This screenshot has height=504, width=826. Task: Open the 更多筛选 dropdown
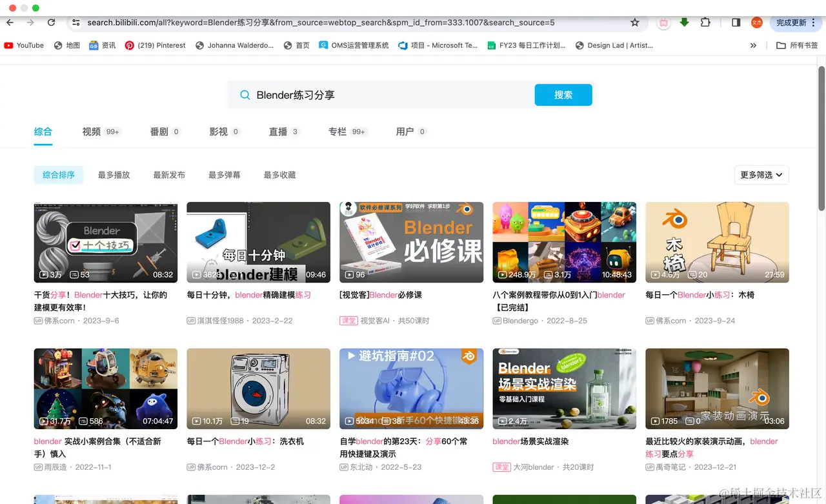(761, 175)
